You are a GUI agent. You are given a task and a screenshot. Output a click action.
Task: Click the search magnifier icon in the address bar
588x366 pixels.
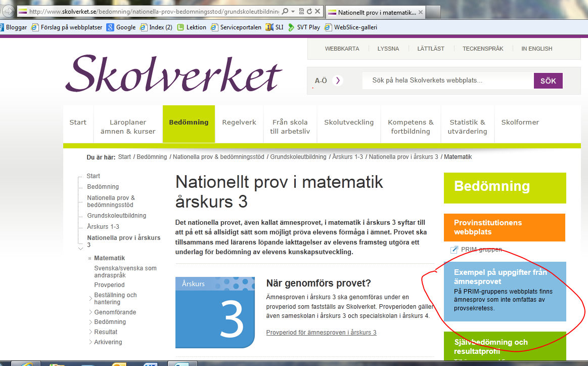(285, 11)
